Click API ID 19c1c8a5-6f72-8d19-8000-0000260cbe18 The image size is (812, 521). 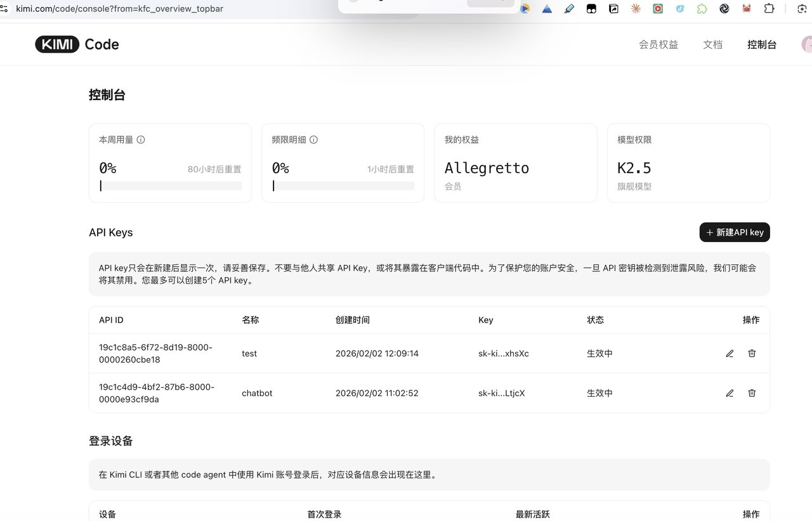coord(155,354)
